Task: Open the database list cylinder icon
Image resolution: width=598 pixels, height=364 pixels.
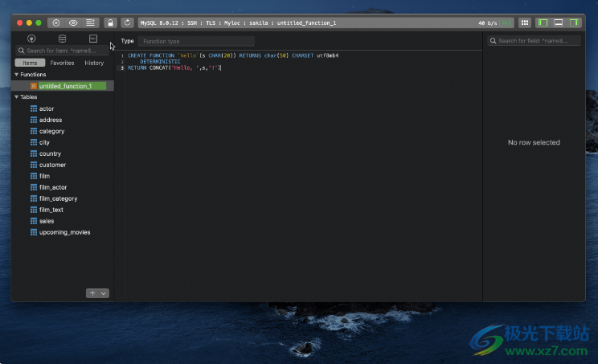Action: pyautogui.click(x=62, y=39)
